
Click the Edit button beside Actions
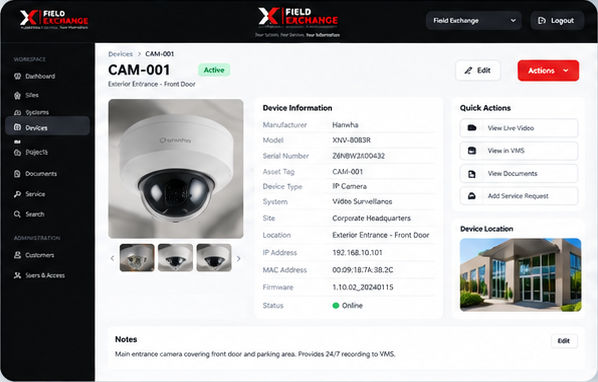[478, 71]
